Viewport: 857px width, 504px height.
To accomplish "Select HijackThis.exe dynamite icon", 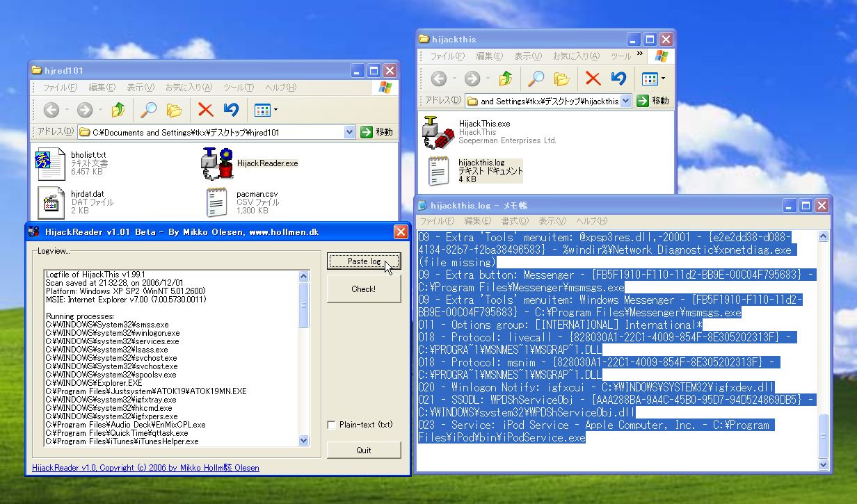I will (x=438, y=132).
